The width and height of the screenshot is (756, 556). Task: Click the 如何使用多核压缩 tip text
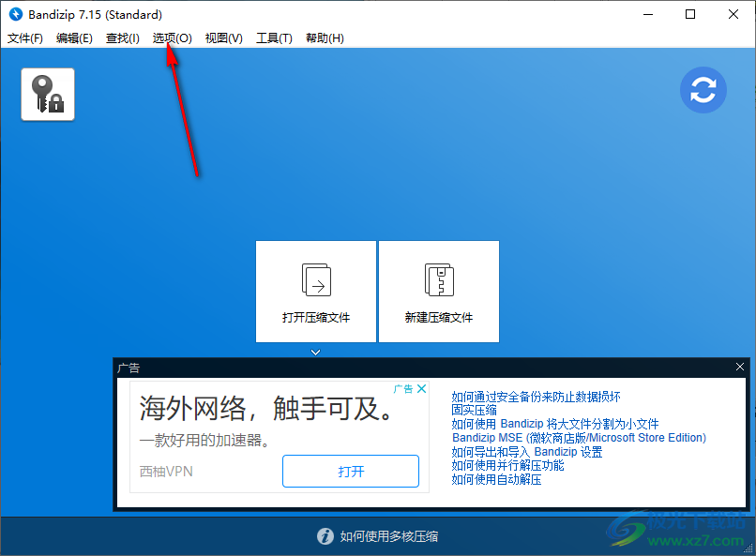pyautogui.click(x=388, y=536)
